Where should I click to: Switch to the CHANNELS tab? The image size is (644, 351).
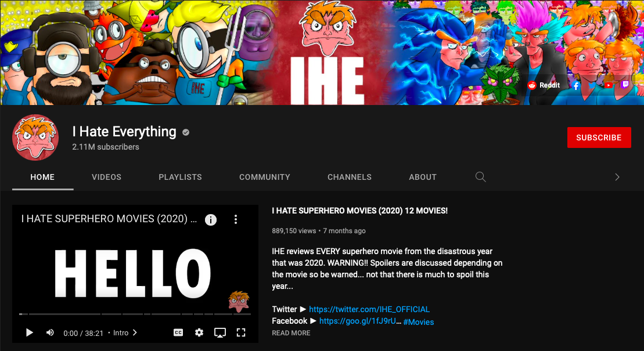tap(350, 177)
